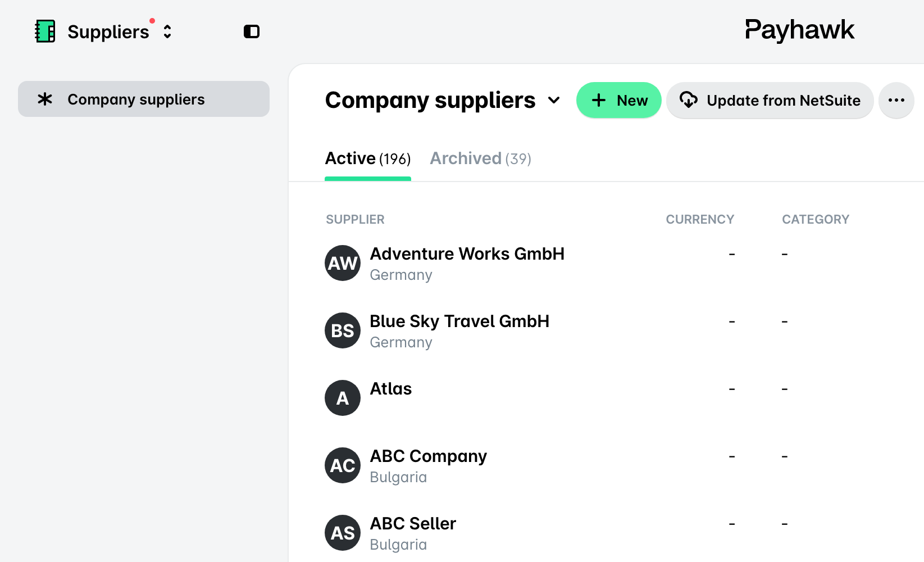Click the cloud download icon for NetSuite
The width and height of the screenshot is (924, 562).
tap(689, 100)
